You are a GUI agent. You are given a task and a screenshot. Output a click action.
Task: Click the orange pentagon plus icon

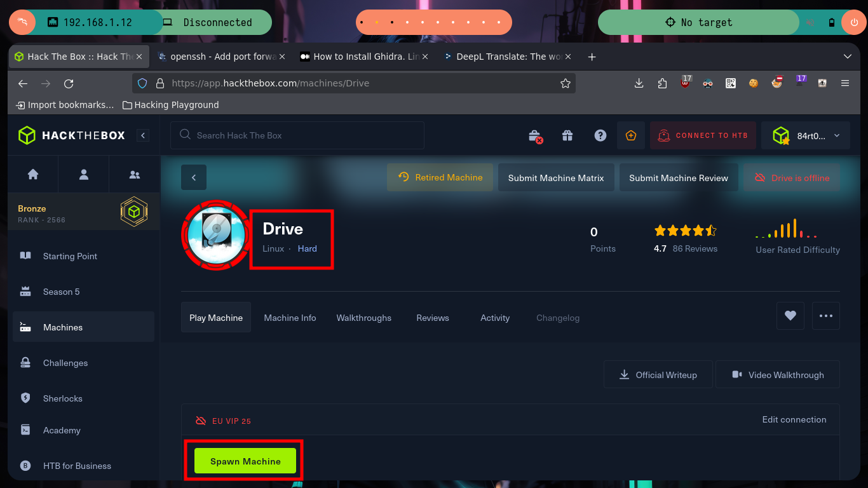point(631,135)
